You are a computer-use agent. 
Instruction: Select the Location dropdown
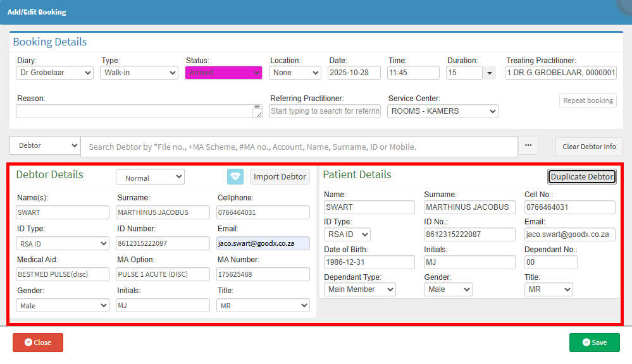tap(295, 73)
